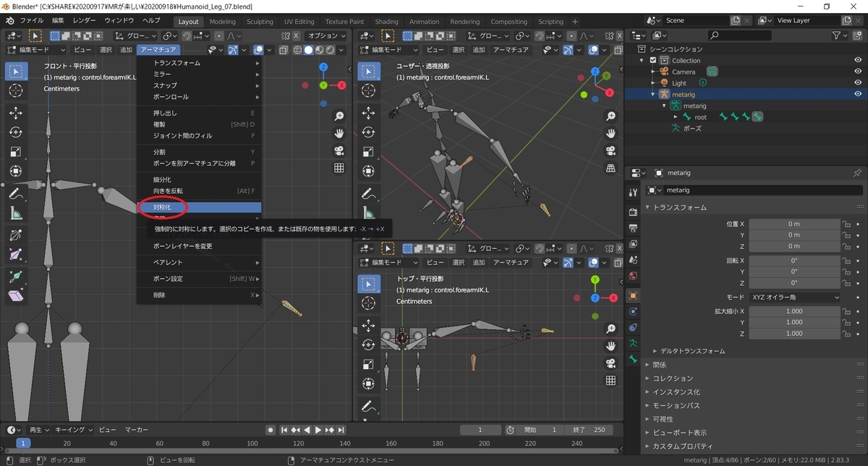Viewport: 868px width, 466px height.
Task: Select the Scale tool in front viewport
Action: click(16, 151)
